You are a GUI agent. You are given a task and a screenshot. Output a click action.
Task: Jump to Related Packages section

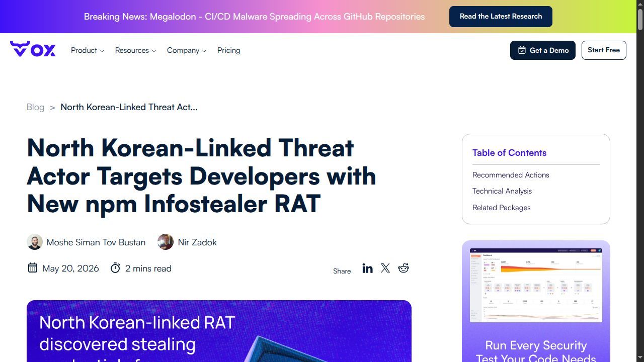click(502, 208)
